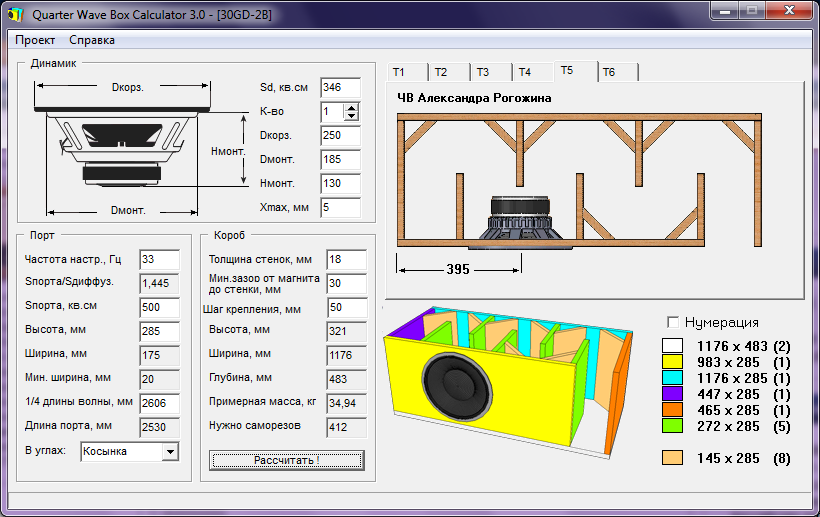Screen dimensions: 820x517
Task: Click the speaker dimension diagram image
Action: click(x=141, y=148)
